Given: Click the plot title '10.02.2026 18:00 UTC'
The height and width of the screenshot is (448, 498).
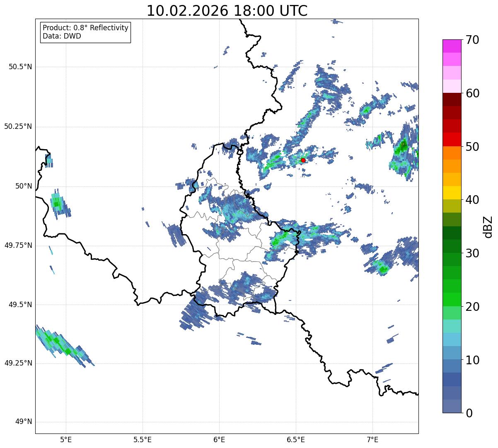Looking at the screenshot, I should pos(227,11).
